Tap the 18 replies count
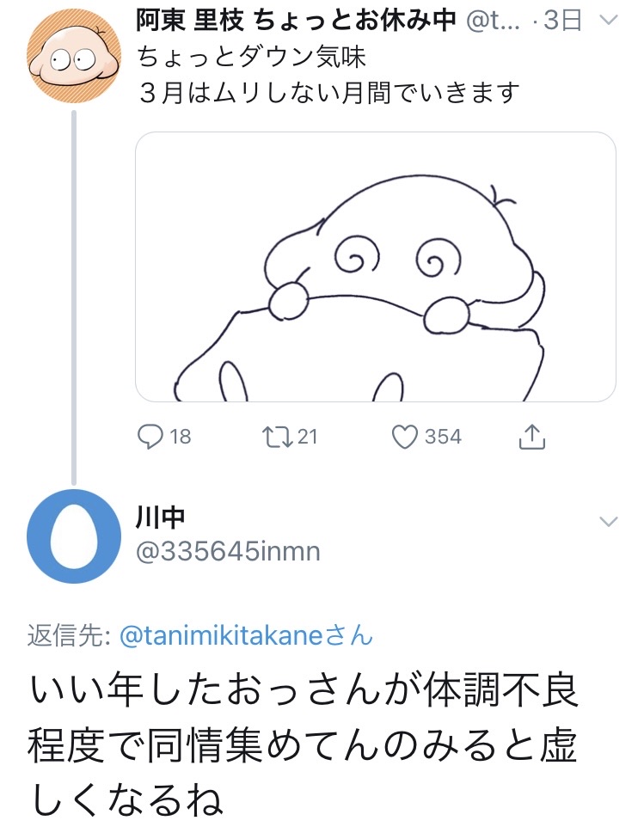This screenshot has width=644, height=839. (181, 437)
